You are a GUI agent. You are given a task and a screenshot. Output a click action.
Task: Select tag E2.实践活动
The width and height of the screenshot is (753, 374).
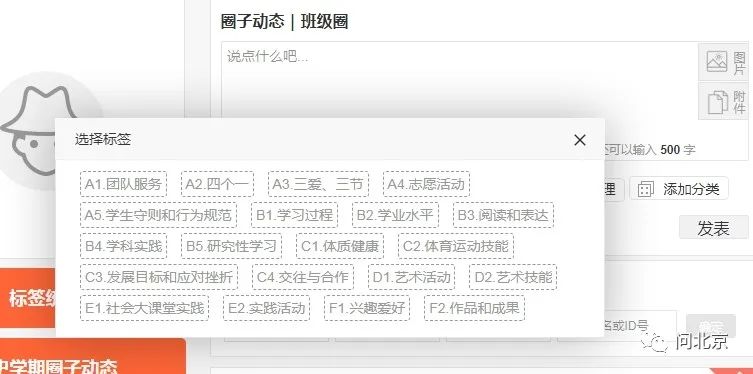coord(267,308)
